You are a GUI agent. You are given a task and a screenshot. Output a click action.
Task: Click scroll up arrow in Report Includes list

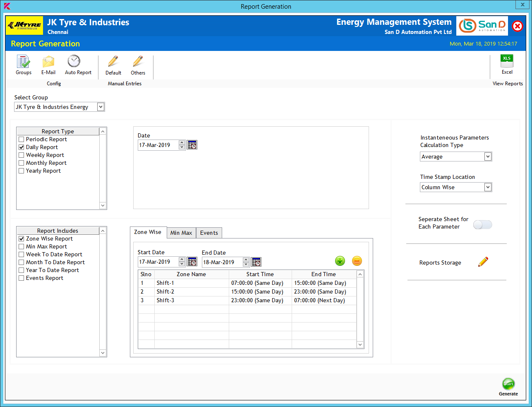tap(103, 231)
